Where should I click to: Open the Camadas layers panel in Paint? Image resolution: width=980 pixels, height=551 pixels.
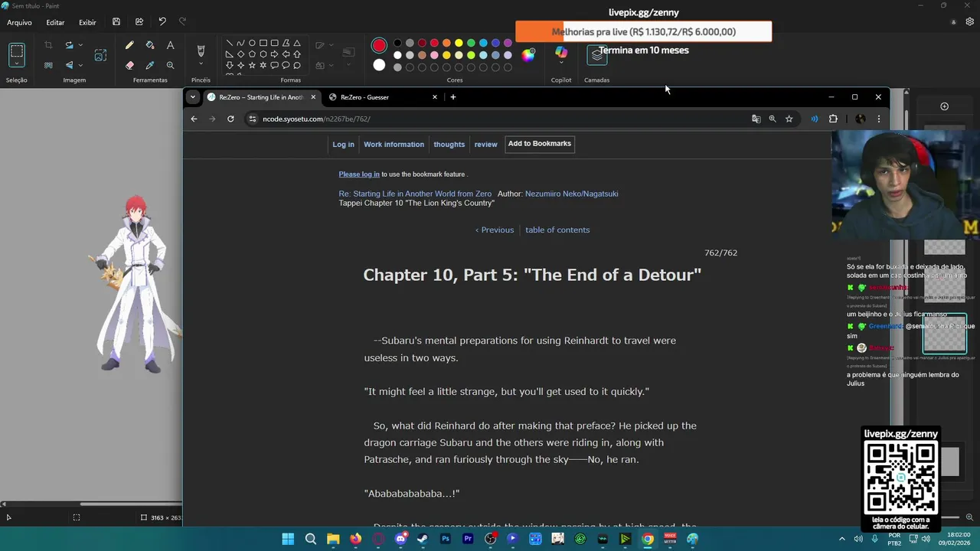pos(596,54)
